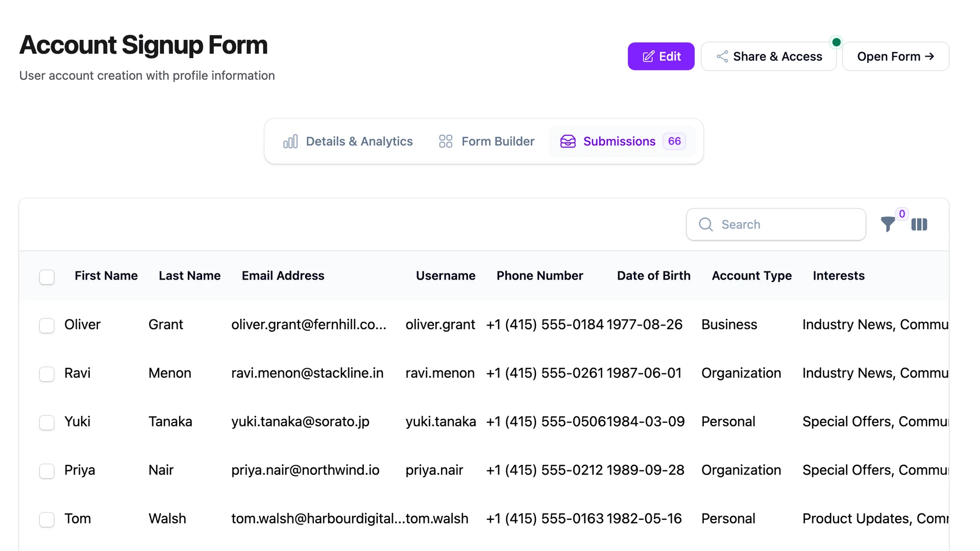The image size is (980, 551).
Task: Click the green status dot indicator
Action: point(837,42)
